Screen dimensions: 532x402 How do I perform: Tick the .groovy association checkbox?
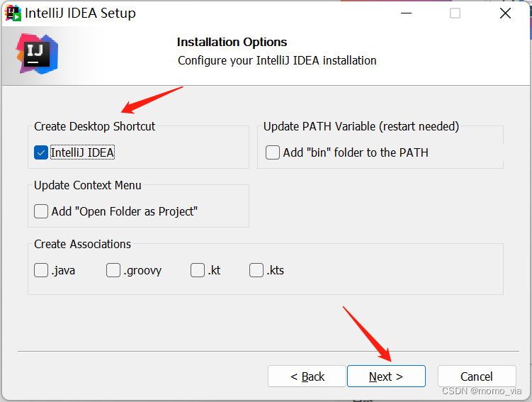coord(113,270)
